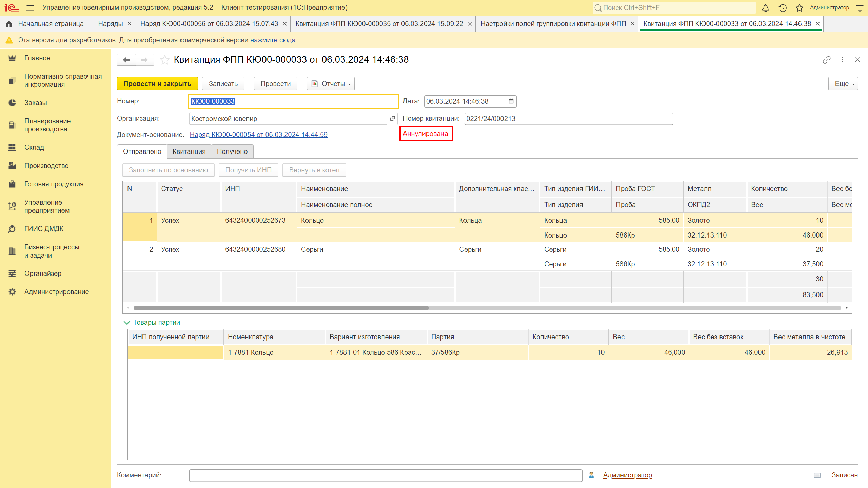This screenshot has width=868, height=488.
Task: Switch to Получено tab
Action: [x=232, y=151]
